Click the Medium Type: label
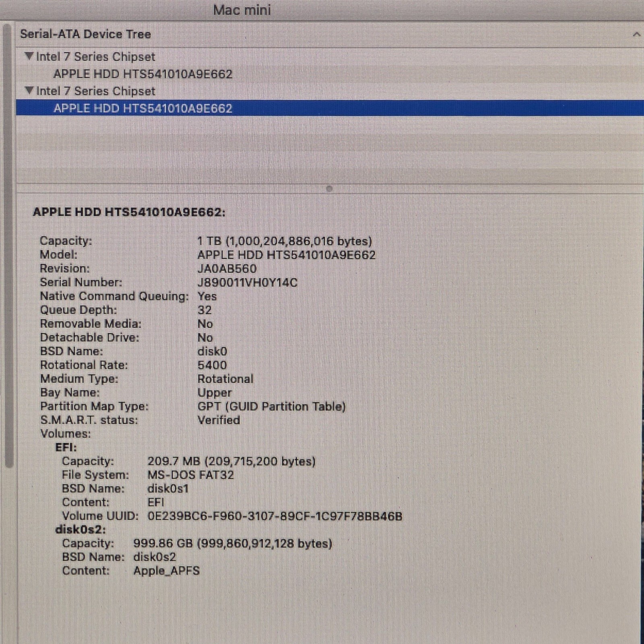The height and width of the screenshot is (644, 644). coord(79,379)
